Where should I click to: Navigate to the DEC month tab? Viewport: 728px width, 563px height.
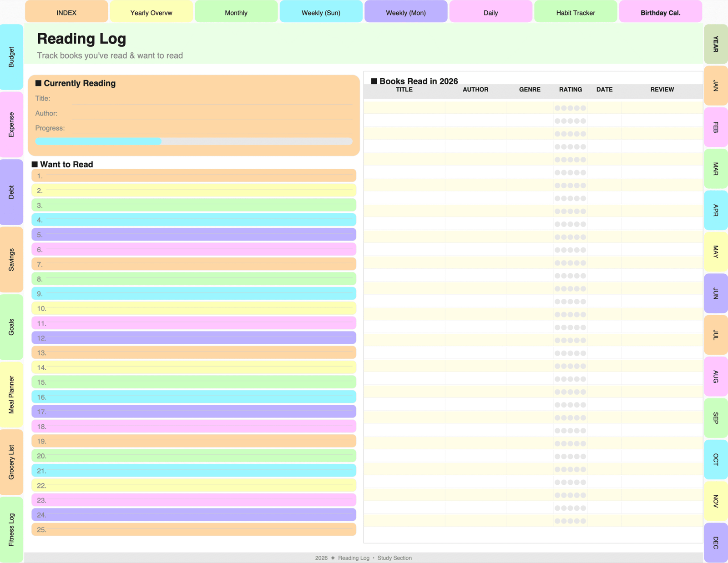715,542
